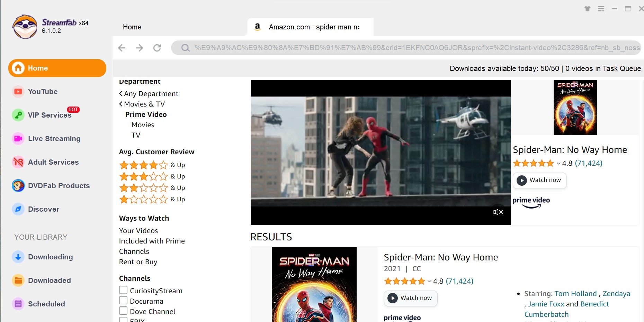Open the Downloaded folder icon

18,280
